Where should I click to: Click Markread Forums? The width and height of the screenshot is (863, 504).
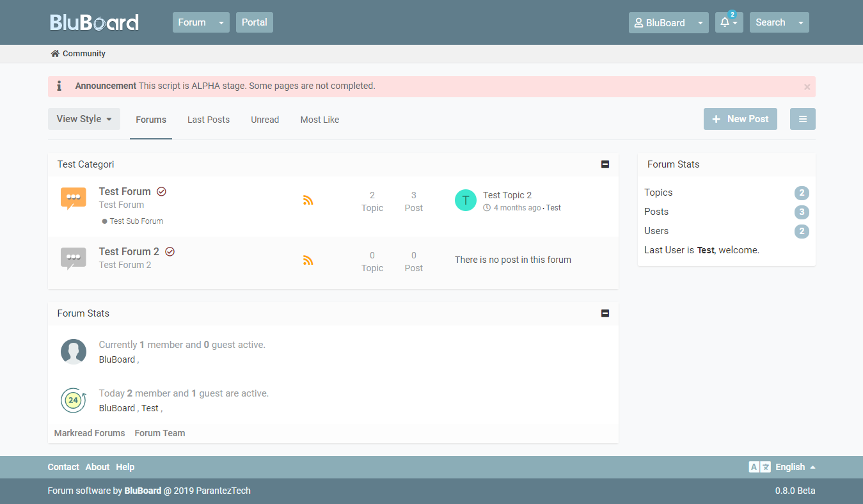tap(90, 433)
